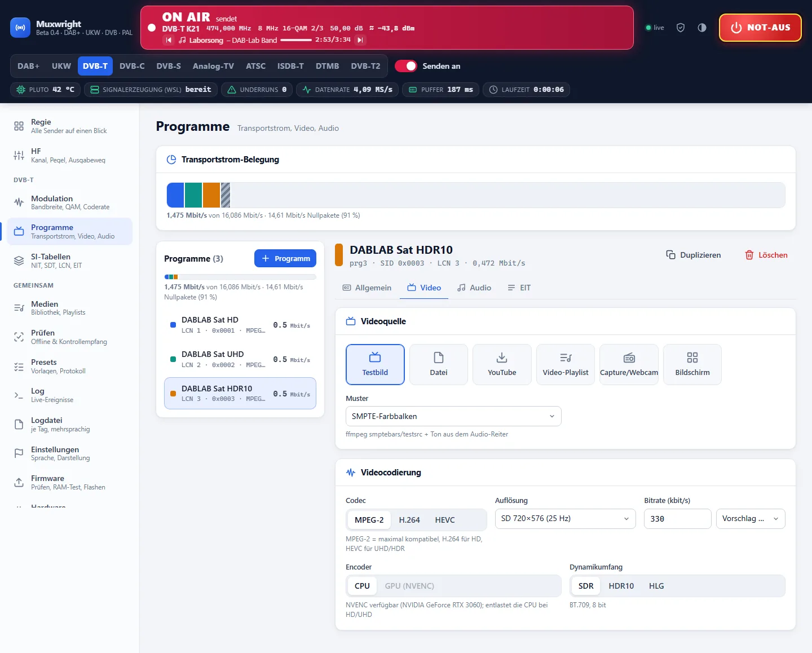Delete programme with Löschen
Screen dimensions: 812x653
[766, 255]
